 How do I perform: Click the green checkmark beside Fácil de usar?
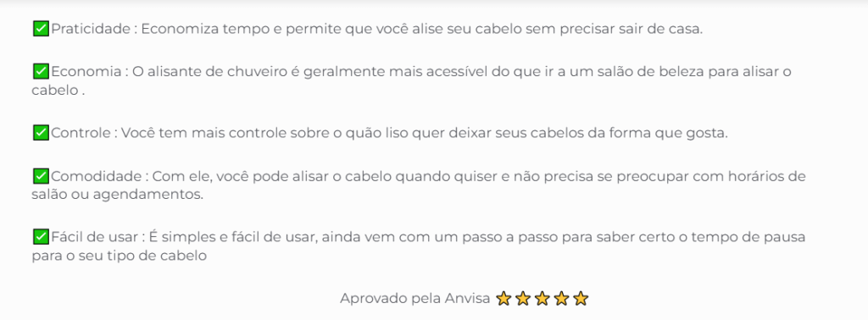[41, 237]
